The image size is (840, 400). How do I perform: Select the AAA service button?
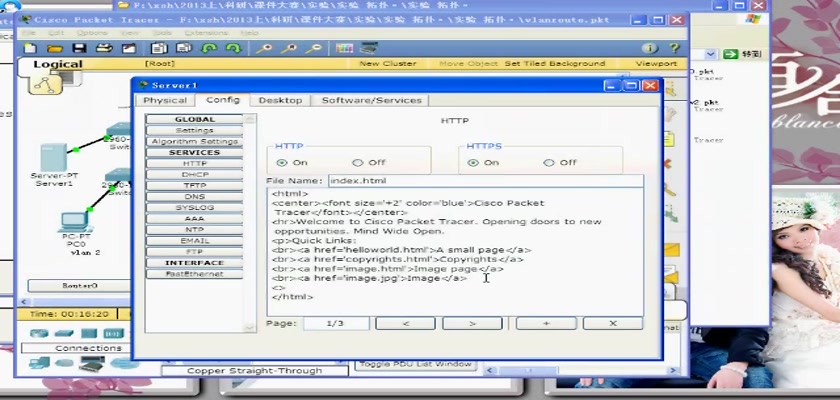coord(194,219)
